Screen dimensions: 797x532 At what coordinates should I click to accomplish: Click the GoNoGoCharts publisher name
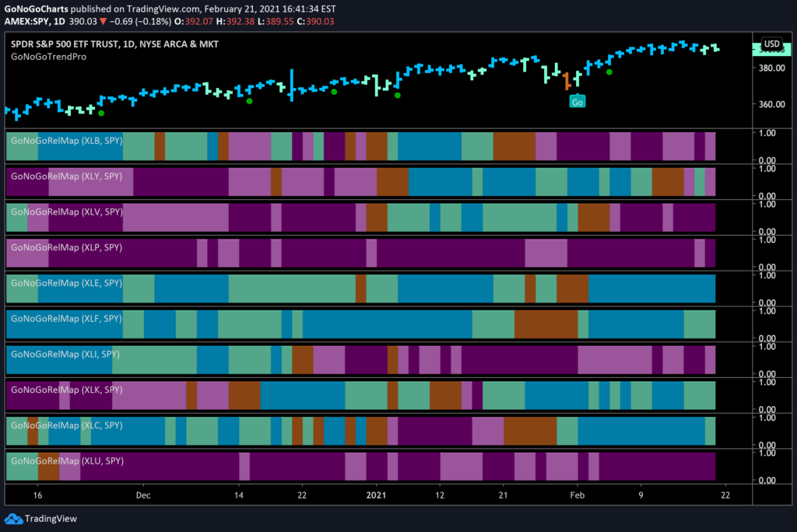click(x=36, y=9)
